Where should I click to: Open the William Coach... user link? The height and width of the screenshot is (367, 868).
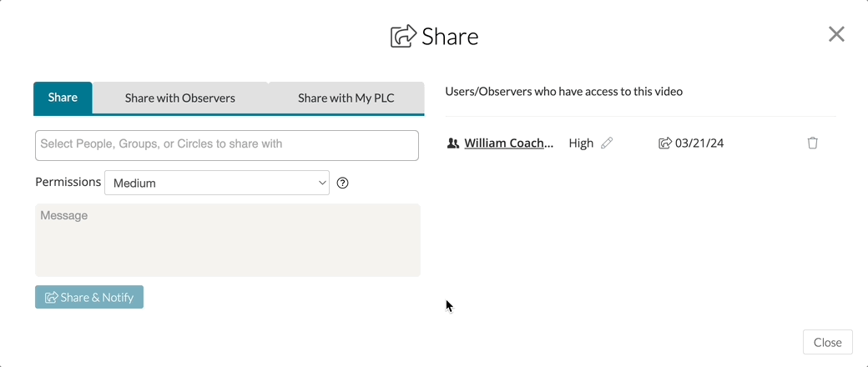pos(508,143)
